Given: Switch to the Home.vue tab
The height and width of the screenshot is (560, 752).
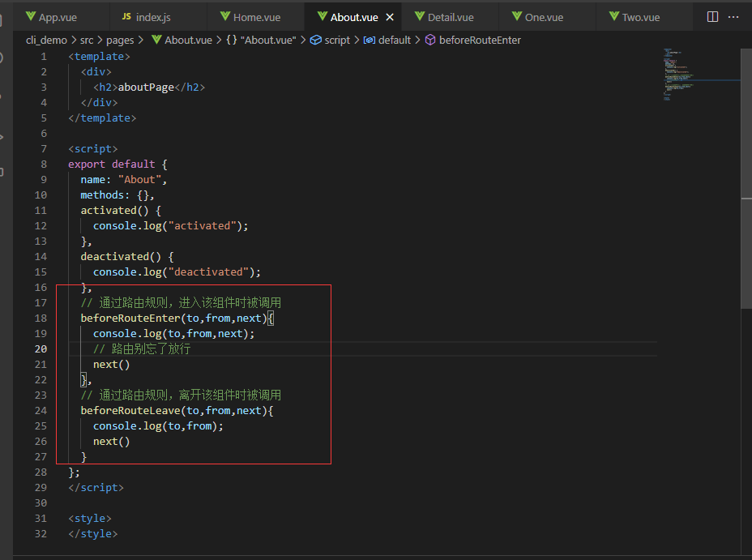Looking at the screenshot, I should point(255,17).
